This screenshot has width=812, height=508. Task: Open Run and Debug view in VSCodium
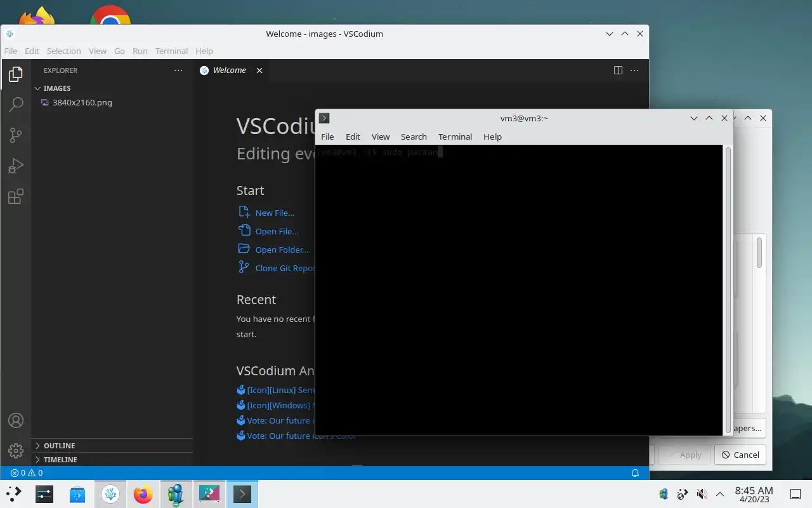click(x=16, y=166)
